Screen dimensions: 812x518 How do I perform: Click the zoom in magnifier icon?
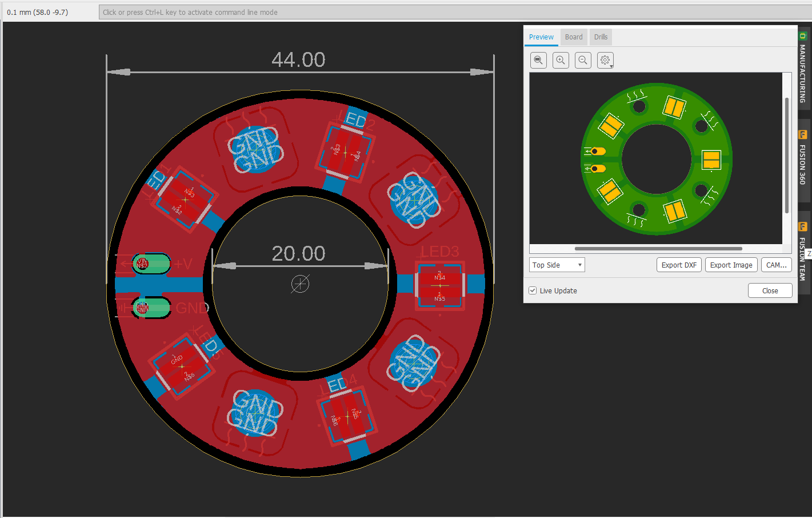[561, 60]
